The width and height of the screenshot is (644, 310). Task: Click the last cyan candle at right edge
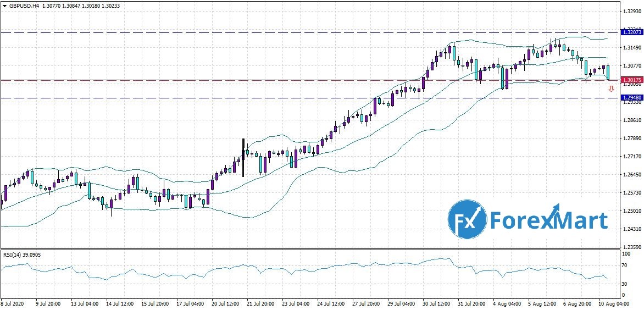pyautogui.click(x=608, y=72)
